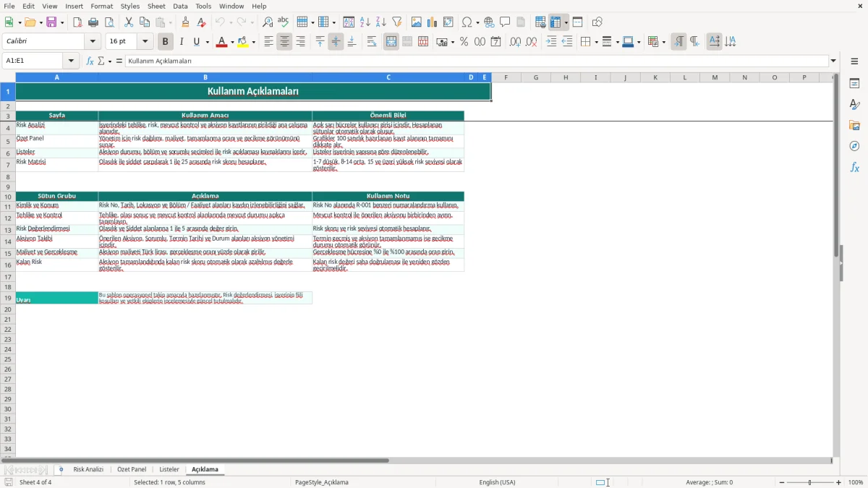Image resolution: width=868 pixels, height=488 pixels.
Task: Activate the Clone Formatting paintbrush
Action: 186,22
